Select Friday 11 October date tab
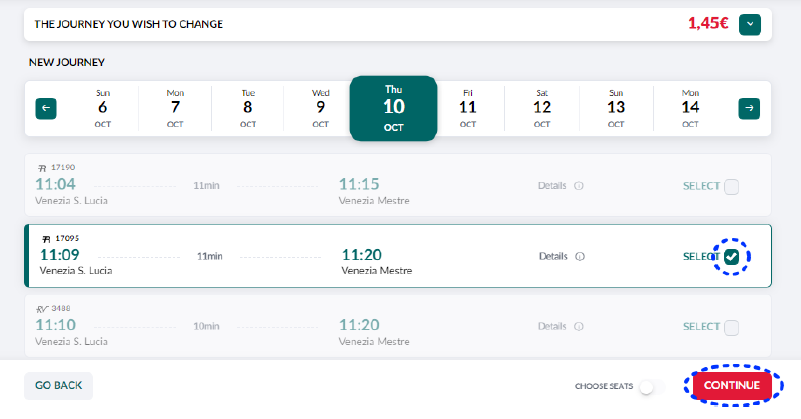 [x=468, y=108]
